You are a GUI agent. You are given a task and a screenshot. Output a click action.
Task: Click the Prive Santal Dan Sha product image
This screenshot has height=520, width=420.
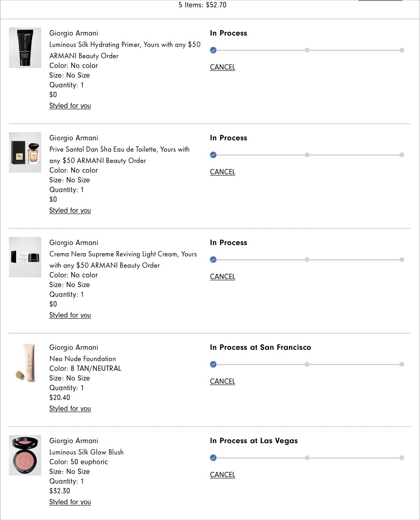[x=25, y=152]
